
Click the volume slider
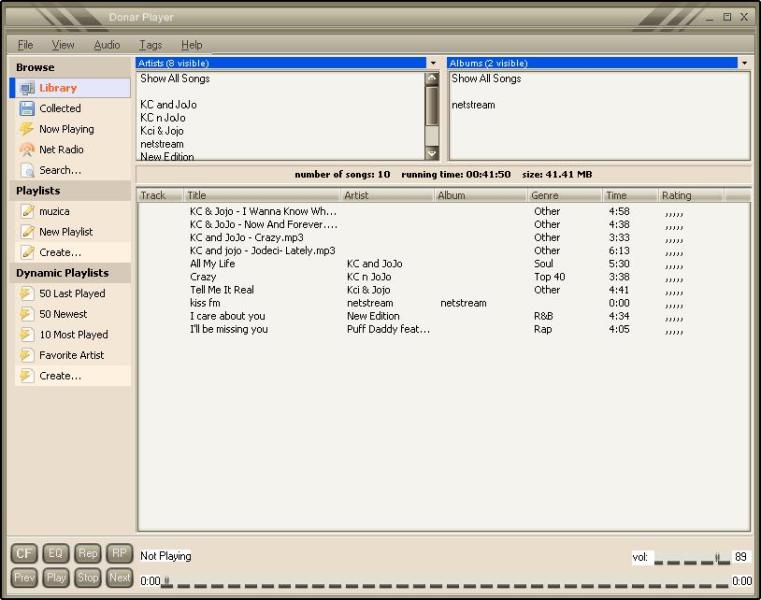(x=692, y=559)
